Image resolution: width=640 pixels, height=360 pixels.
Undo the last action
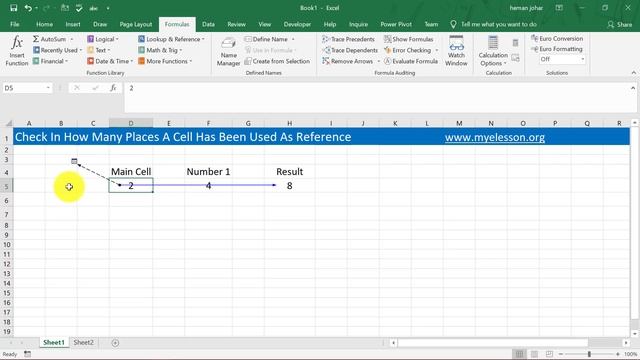[28, 8]
